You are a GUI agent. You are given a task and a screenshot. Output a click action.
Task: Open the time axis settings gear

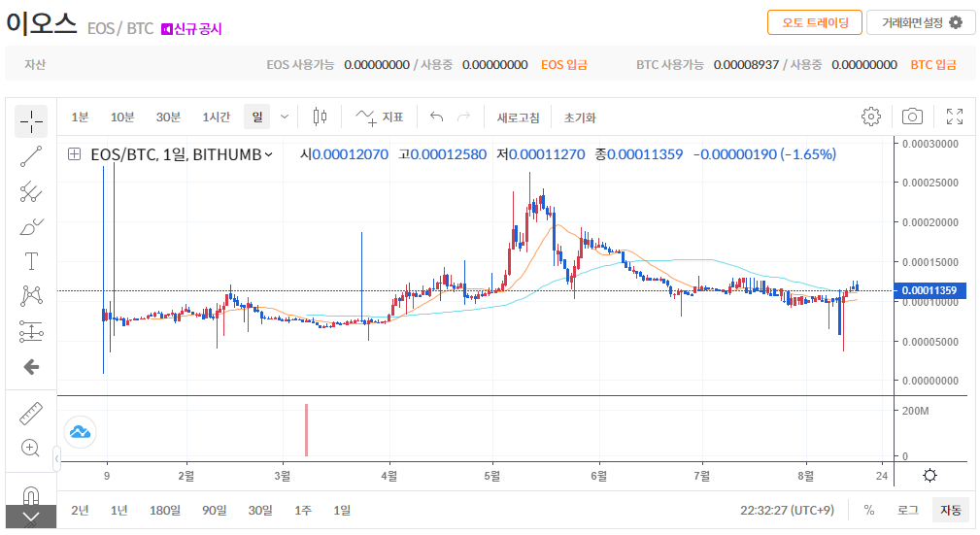(930, 476)
